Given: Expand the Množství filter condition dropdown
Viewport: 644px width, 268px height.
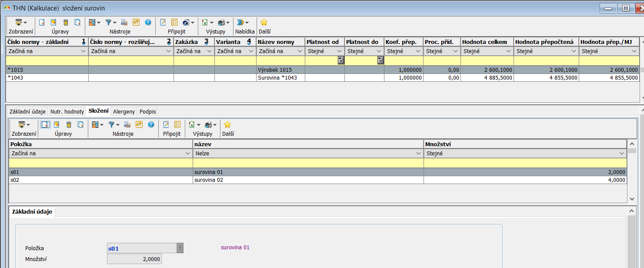Looking at the screenshot, I should pos(622,154).
